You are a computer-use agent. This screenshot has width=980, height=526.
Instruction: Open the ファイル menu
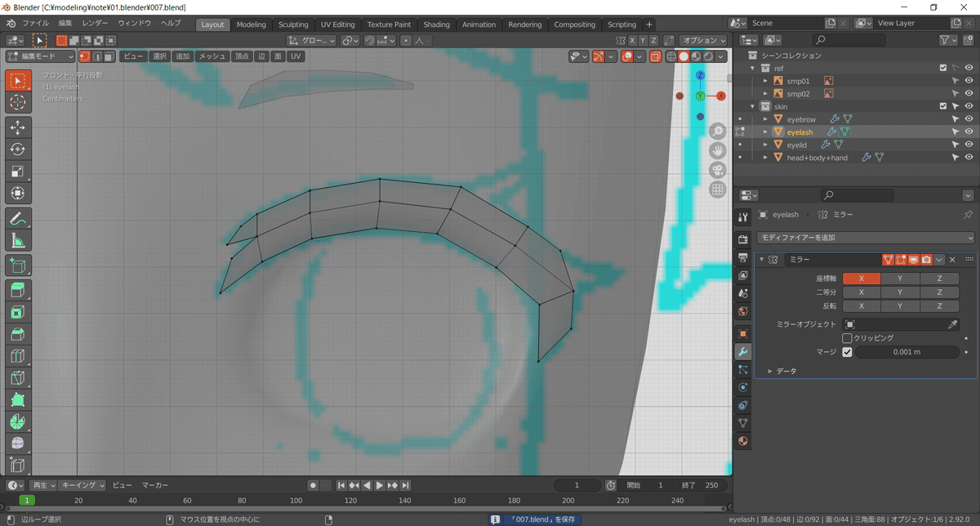click(35, 24)
